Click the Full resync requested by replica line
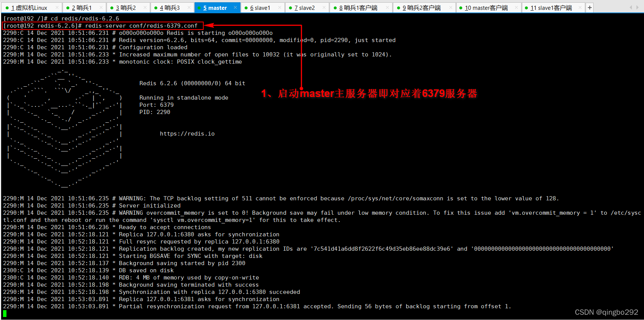644x320 pixels. tap(141, 242)
